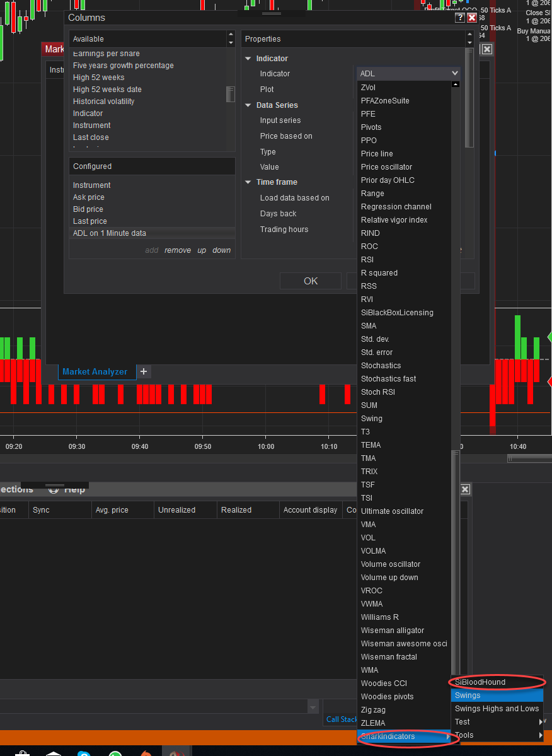Open the Indicator dropdown showing ADL
Viewport: 552px width, 756px height.
coord(409,74)
